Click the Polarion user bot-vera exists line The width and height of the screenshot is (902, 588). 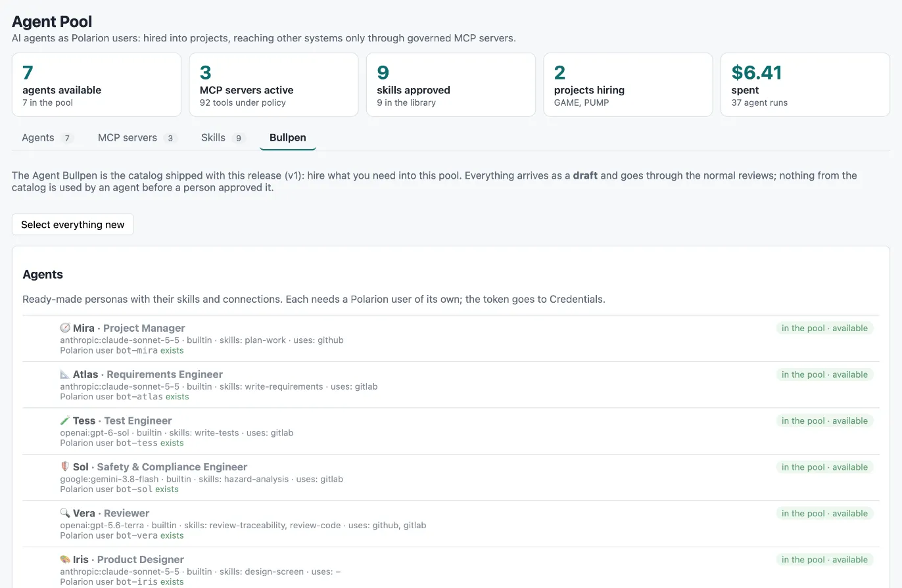point(122,535)
